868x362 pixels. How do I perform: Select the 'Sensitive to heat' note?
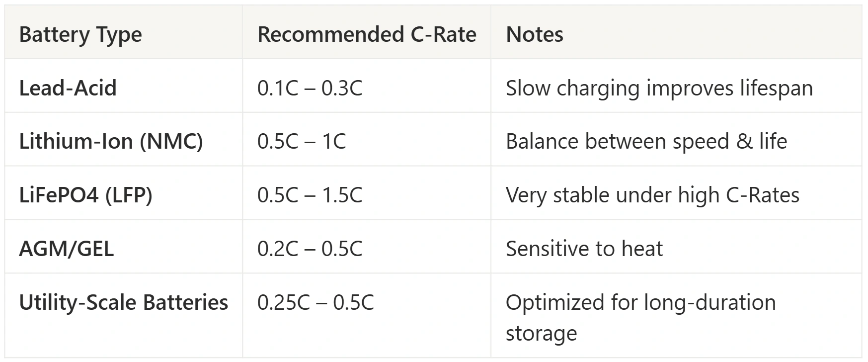(584, 249)
